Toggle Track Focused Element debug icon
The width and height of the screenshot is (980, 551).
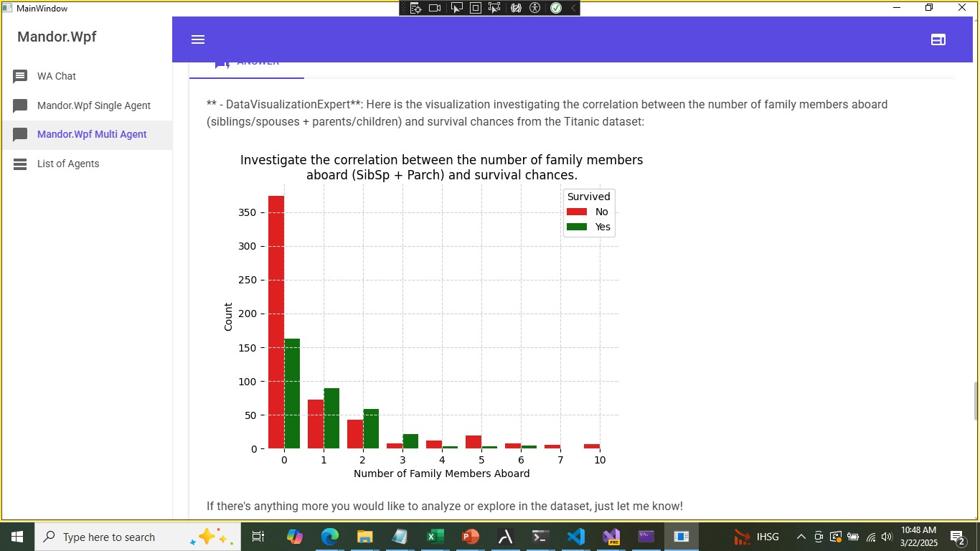click(494, 8)
